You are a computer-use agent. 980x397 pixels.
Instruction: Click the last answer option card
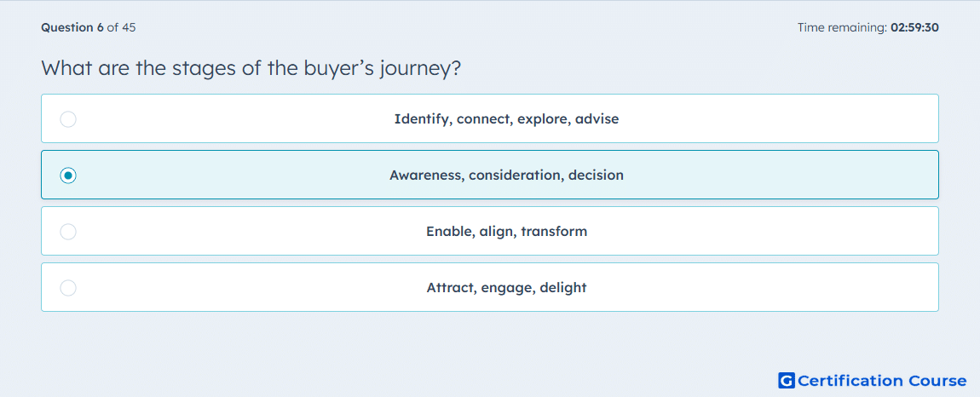(490, 287)
